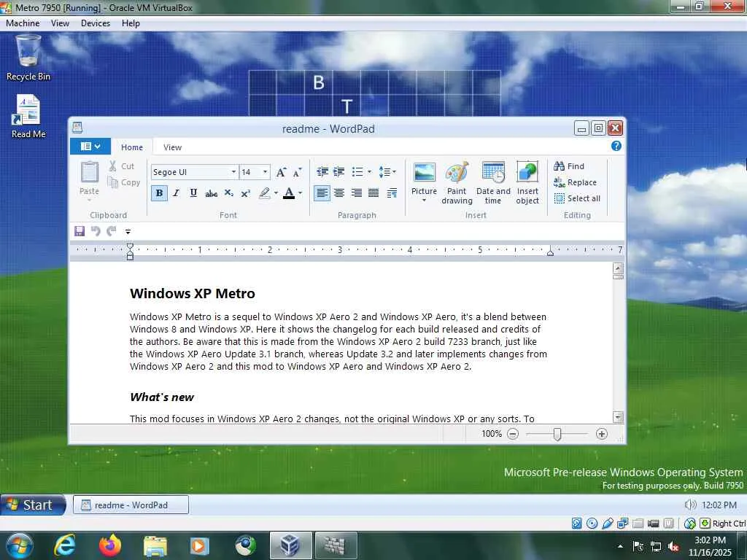
Task: Insert a picture using Picture icon
Action: (424, 172)
